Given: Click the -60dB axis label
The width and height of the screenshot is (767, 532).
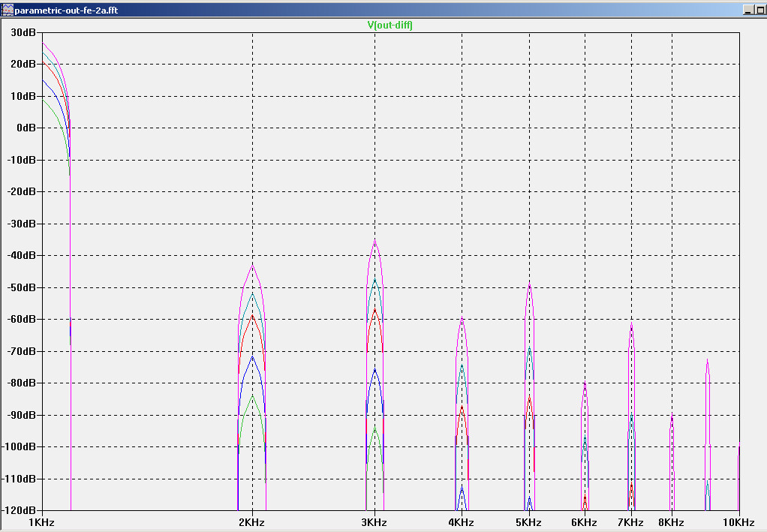Looking at the screenshot, I should coord(22,320).
